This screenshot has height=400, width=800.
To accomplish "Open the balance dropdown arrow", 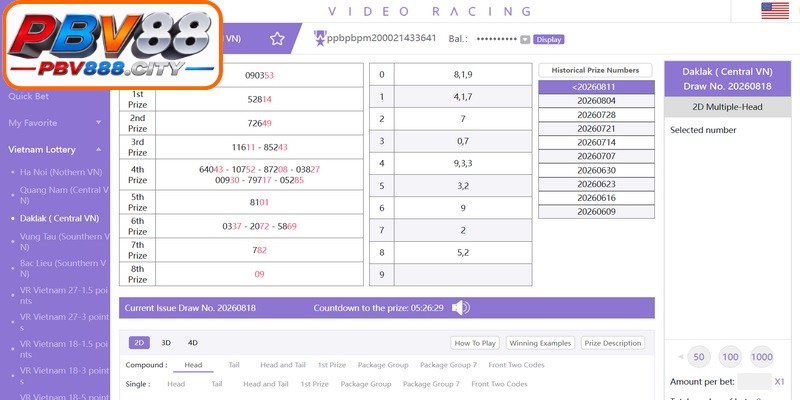I will 525,40.
